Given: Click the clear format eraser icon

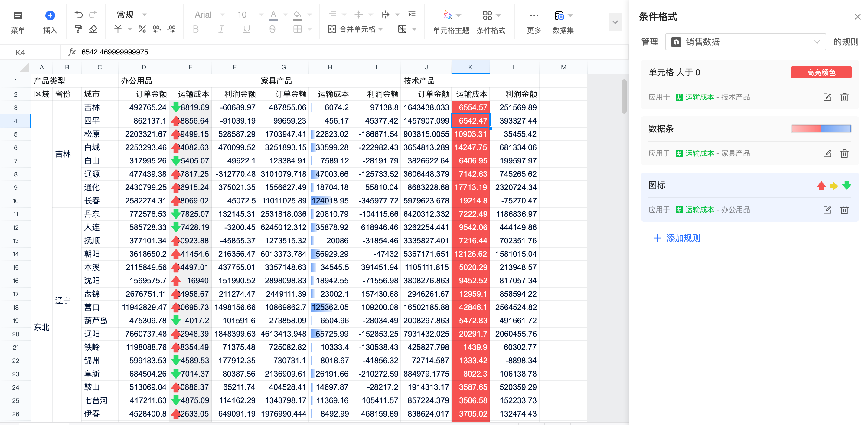Looking at the screenshot, I should (x=93, y=29).
